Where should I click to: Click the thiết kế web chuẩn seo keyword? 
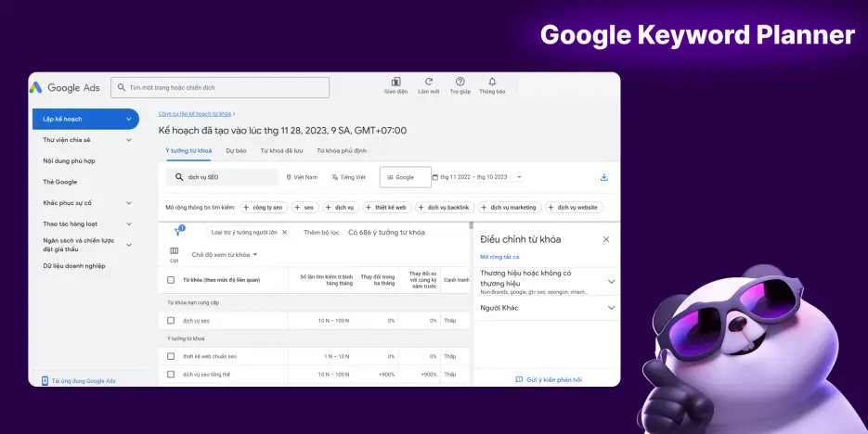click(x=210, y=357)
